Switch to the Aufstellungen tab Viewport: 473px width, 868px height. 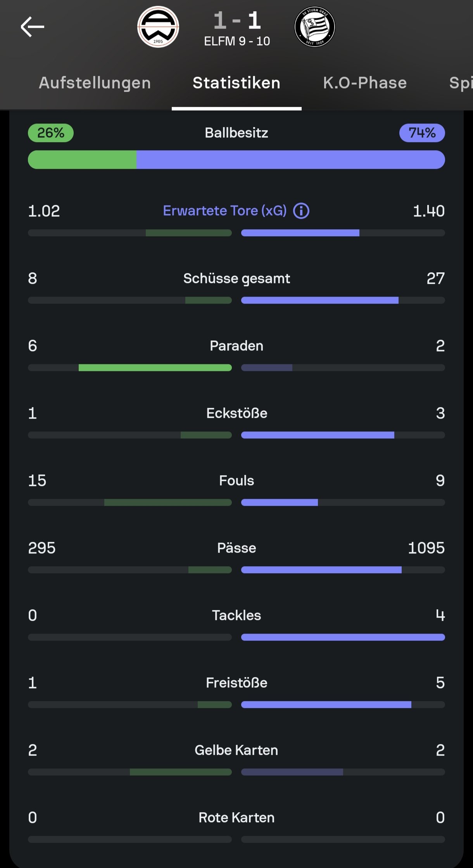click(95, 83)
